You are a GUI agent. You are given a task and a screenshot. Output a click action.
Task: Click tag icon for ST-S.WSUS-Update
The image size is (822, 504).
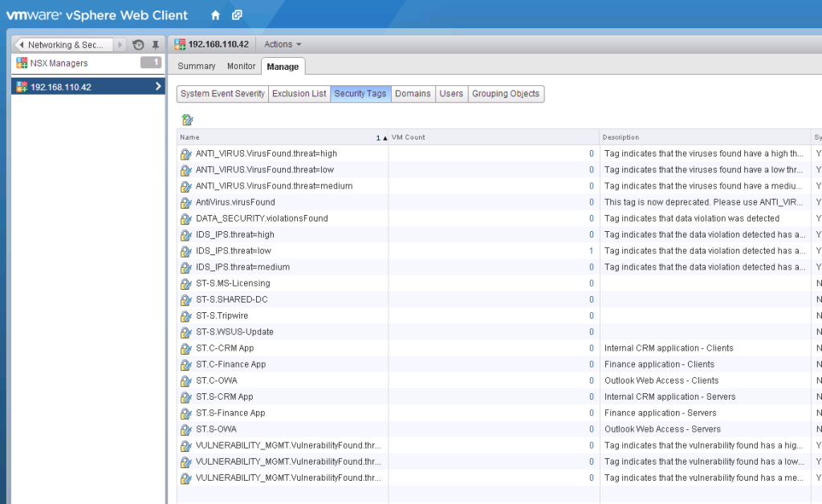pos(185,333)
